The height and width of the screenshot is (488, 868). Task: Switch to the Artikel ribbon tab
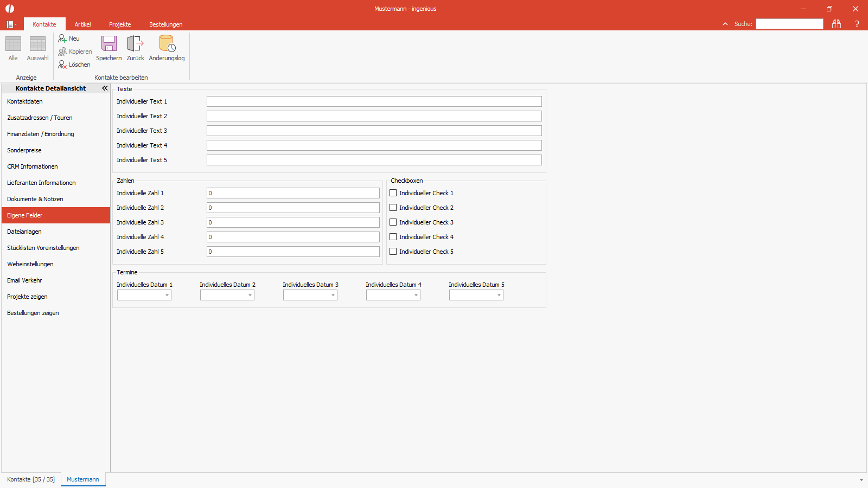(x=82, y=24)
